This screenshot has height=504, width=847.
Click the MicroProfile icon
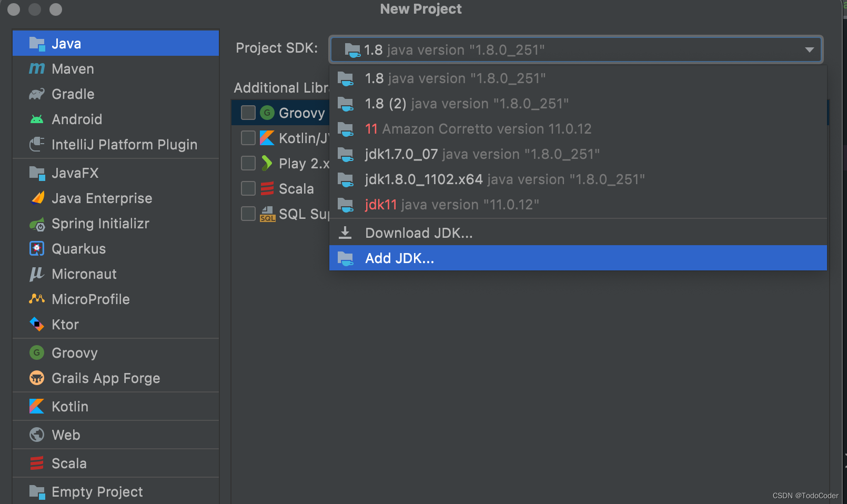[37, 299]
